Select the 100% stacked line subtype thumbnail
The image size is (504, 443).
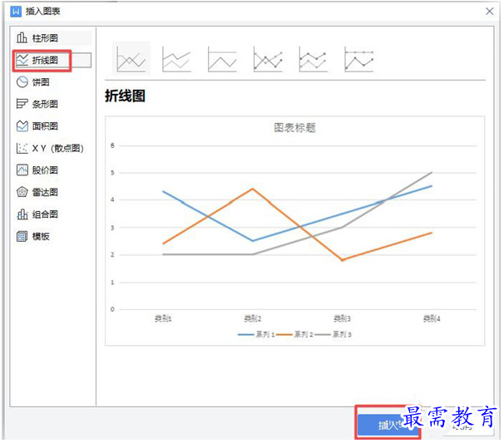click(222, 59)
